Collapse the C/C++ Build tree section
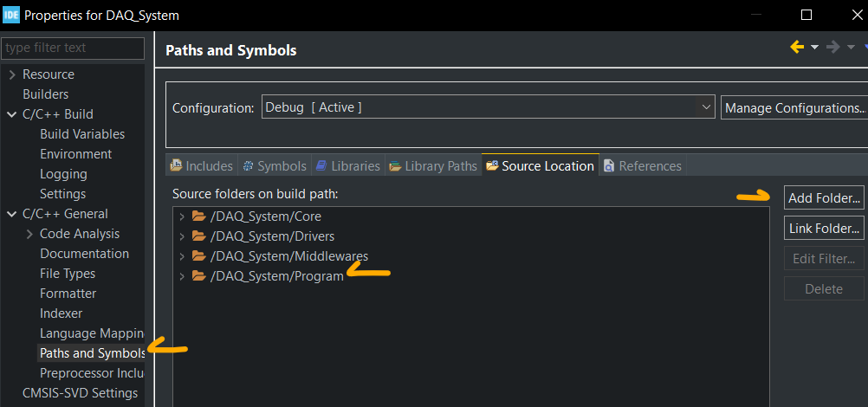The width and height of the screenshot is (868, 407). (11, 114)
